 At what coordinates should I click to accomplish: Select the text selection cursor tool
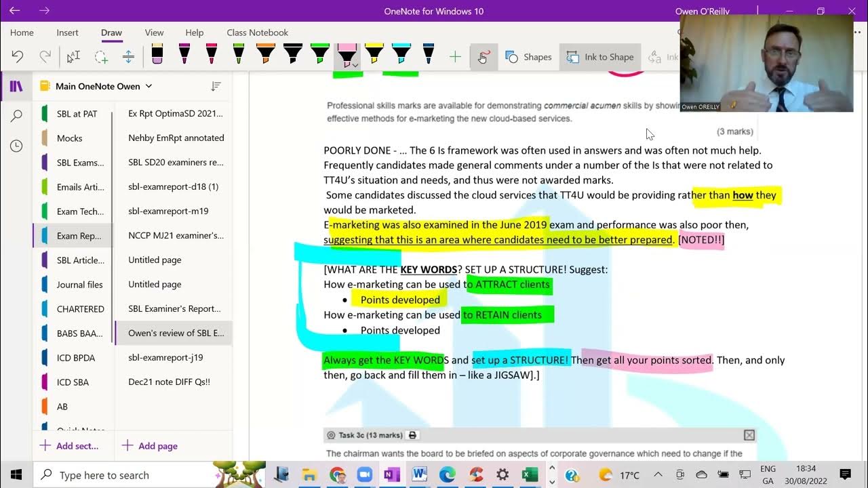tap(73, 57)
